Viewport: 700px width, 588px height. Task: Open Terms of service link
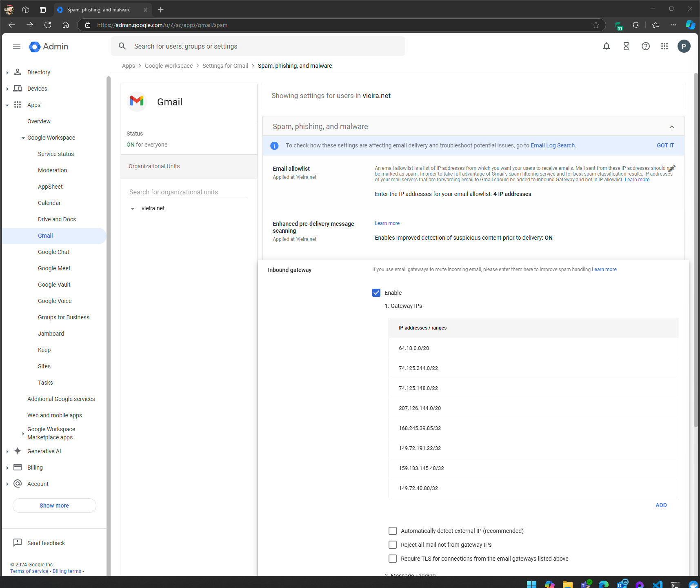pos(29,571)
